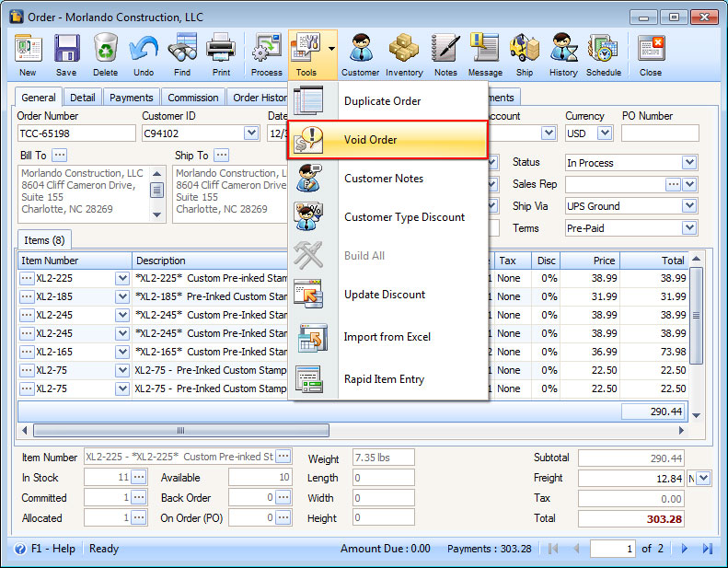Open item dropdown for XL2-165 row
This screenshot has width=728, height=568.
(x=122, y=352)
